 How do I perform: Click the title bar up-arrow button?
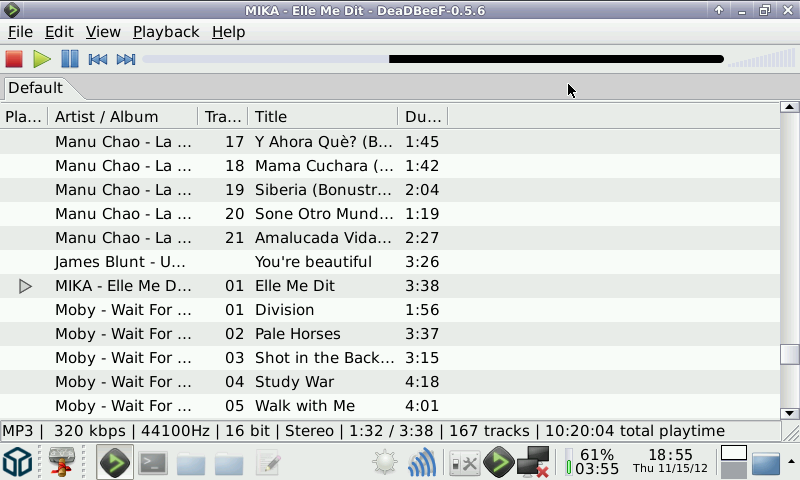click(x=718, y=10)
